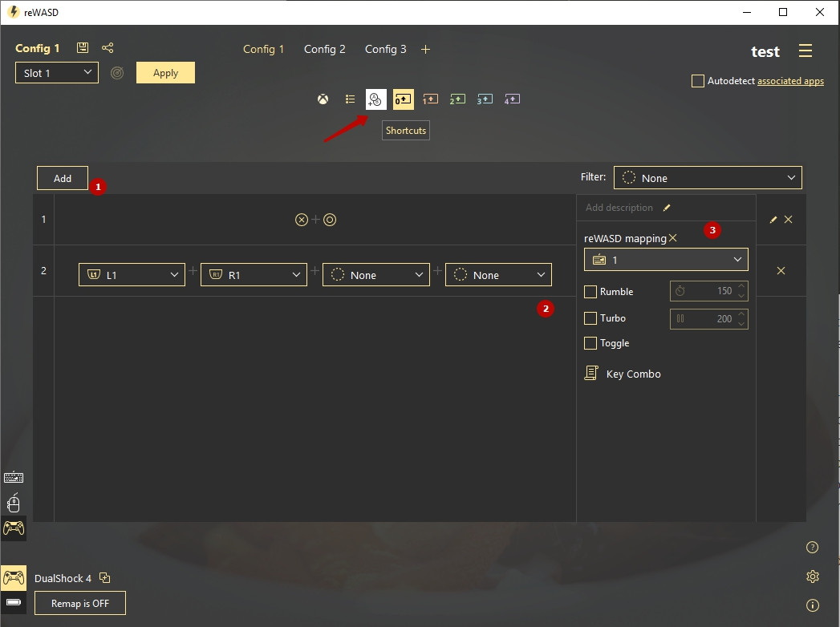Screen dimensions: 840x627
Task: Open the info icon
Action: (812, 605)
